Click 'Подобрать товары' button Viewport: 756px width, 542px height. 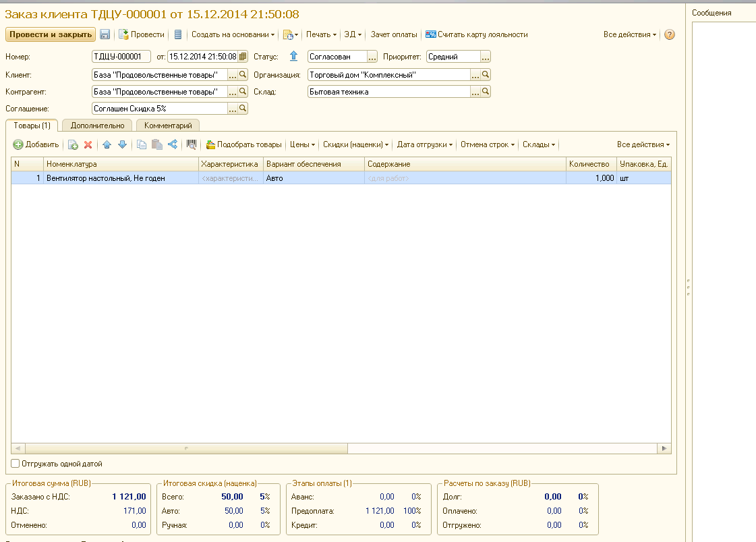click(x=243, y=144)
